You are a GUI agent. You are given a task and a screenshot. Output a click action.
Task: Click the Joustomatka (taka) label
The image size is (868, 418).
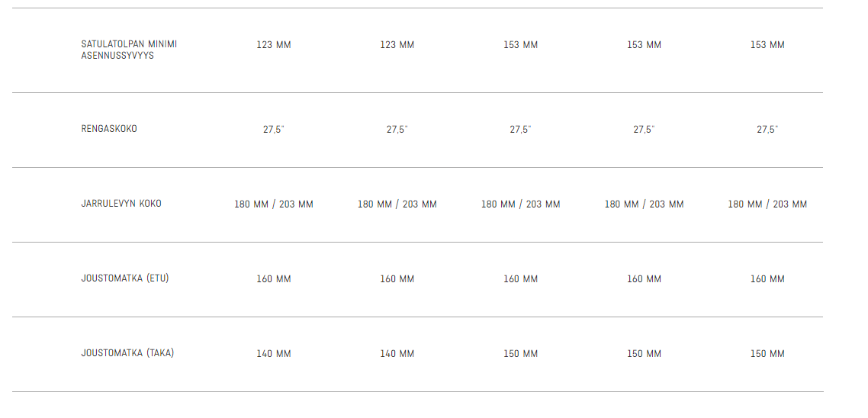pyautogui.click(x=127, y=353)
